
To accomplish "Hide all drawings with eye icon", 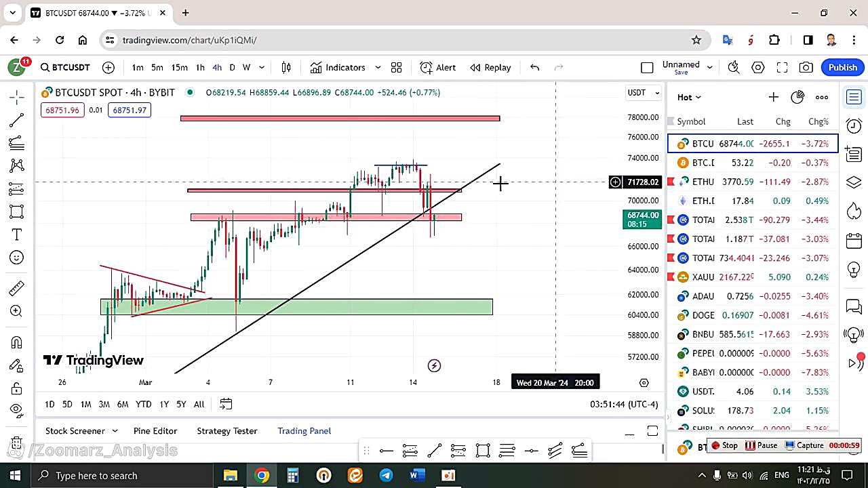I will point(17,409).
